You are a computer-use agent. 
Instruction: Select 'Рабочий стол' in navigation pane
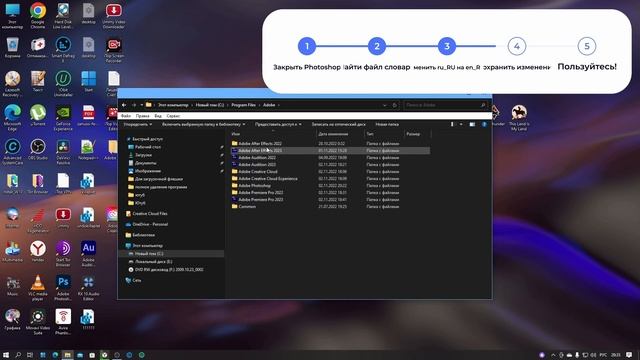tap(148, 147)
